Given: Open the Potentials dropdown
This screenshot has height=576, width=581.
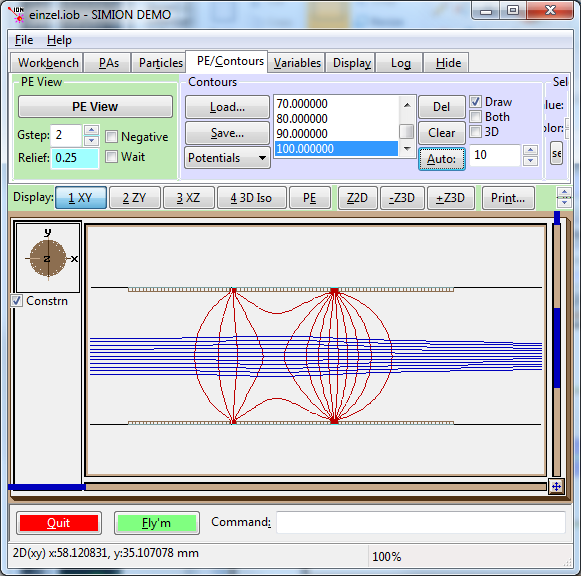Looking at the screenshot, I should pos(227,158).
